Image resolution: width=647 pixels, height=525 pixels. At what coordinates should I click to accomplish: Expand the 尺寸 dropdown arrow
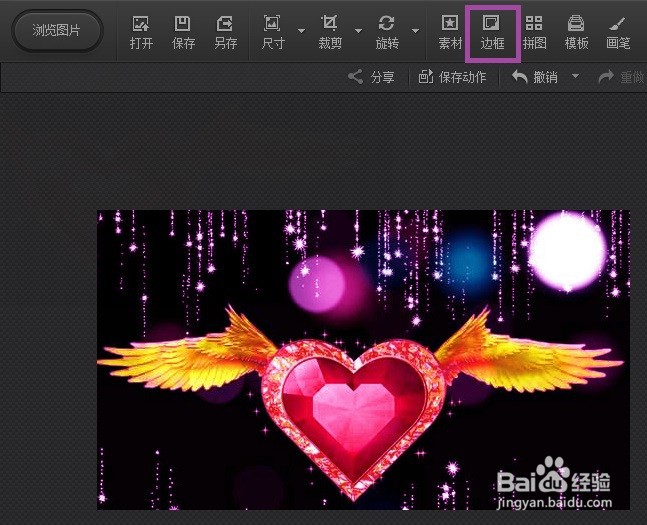click(x=302, y=31)
